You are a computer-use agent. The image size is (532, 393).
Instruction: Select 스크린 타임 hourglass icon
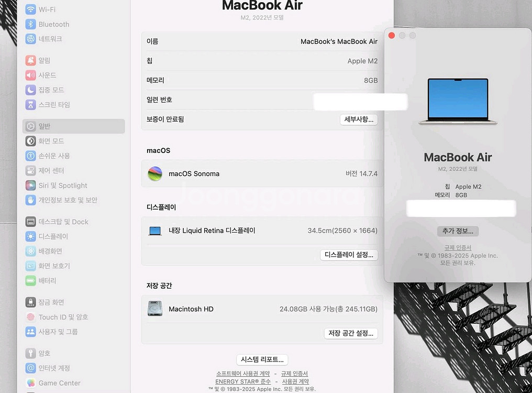30,105
